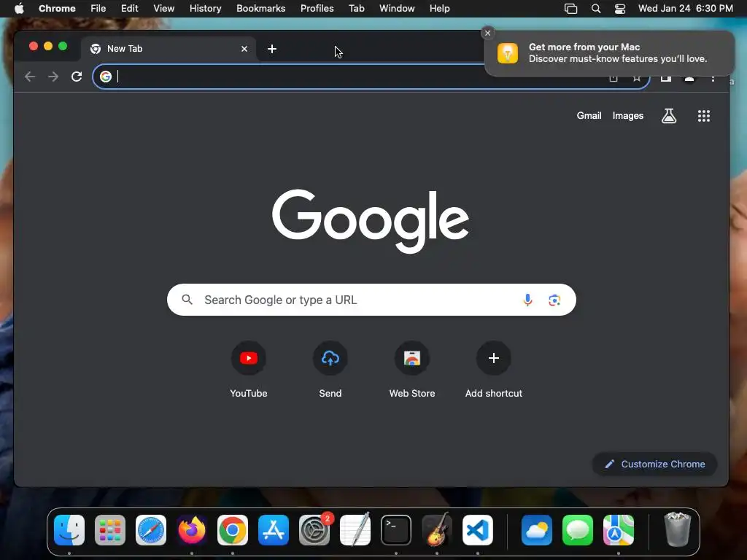Search by image with Google Lens icon
747x560 pixels.
(x=554, y=300)
